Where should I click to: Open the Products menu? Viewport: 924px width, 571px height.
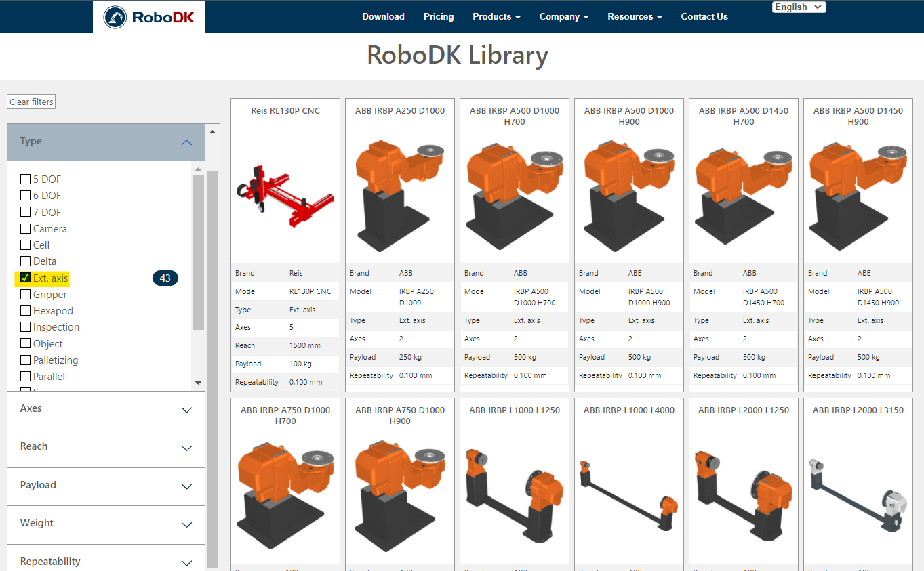[496, 17]
